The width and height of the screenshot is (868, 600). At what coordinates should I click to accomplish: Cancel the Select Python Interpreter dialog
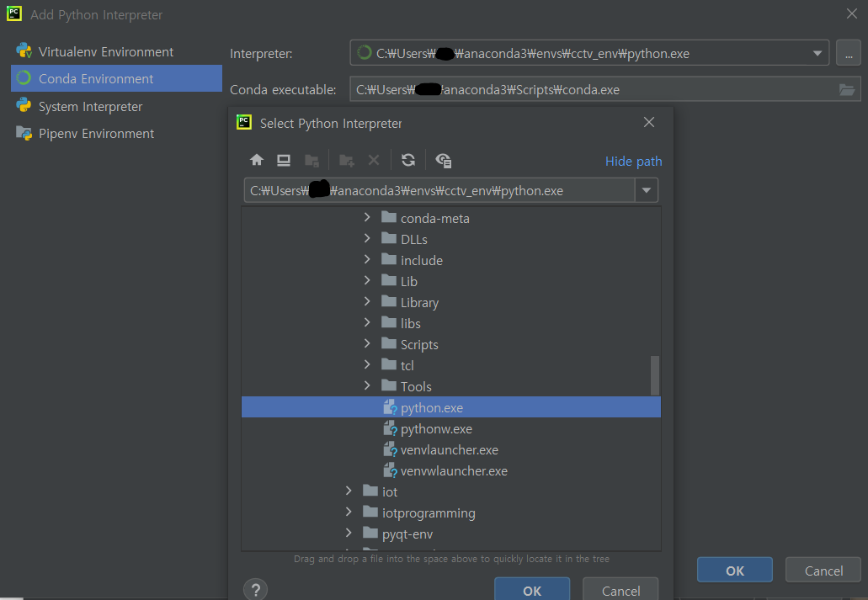(x=620, y=590)
